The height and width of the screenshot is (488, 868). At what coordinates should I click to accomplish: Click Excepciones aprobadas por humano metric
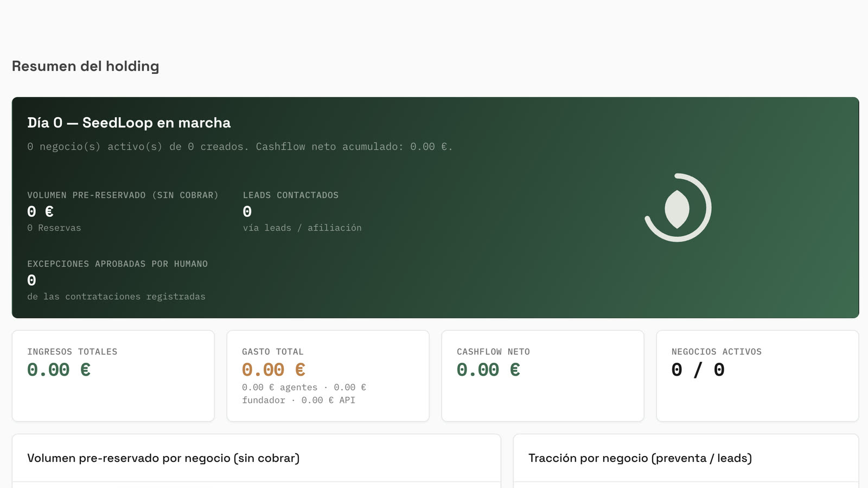[x=118, y=280]
